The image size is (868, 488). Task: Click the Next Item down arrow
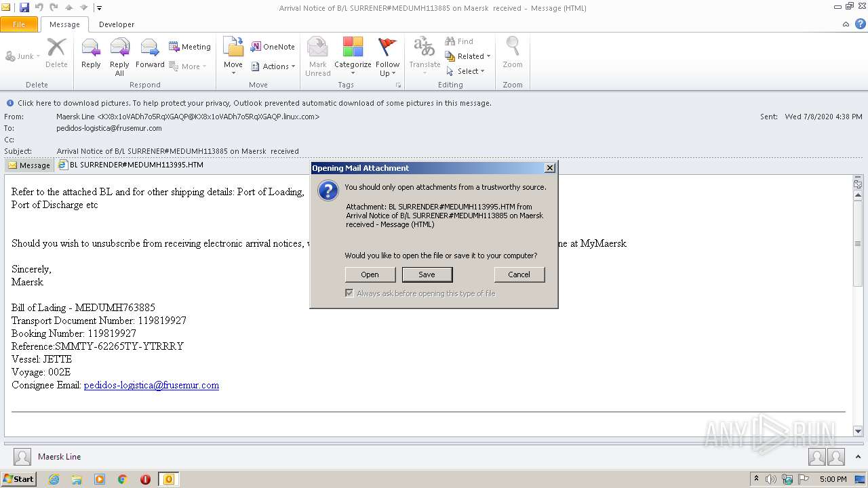83,7
